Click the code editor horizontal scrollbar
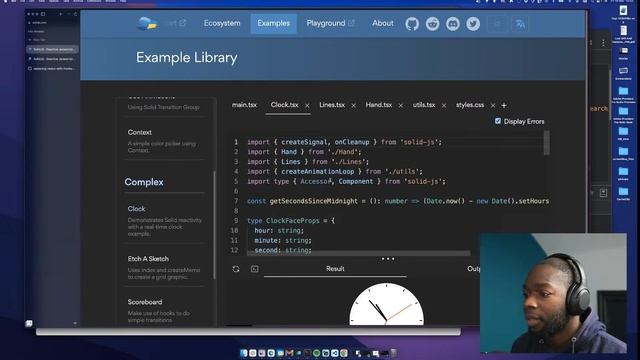640x360 pixels. pyautogui.click(x=358, y=253)
